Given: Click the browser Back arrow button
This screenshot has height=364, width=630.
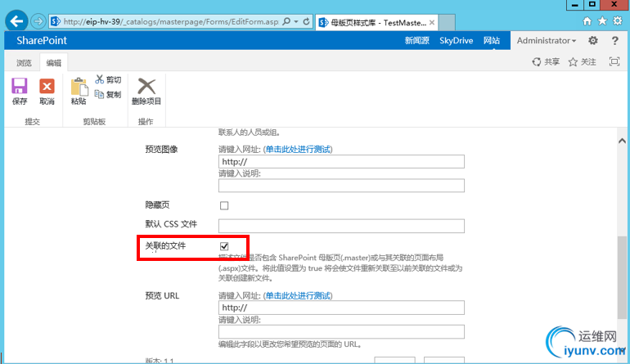Looking at the screenshot, I should click(16, 21).
